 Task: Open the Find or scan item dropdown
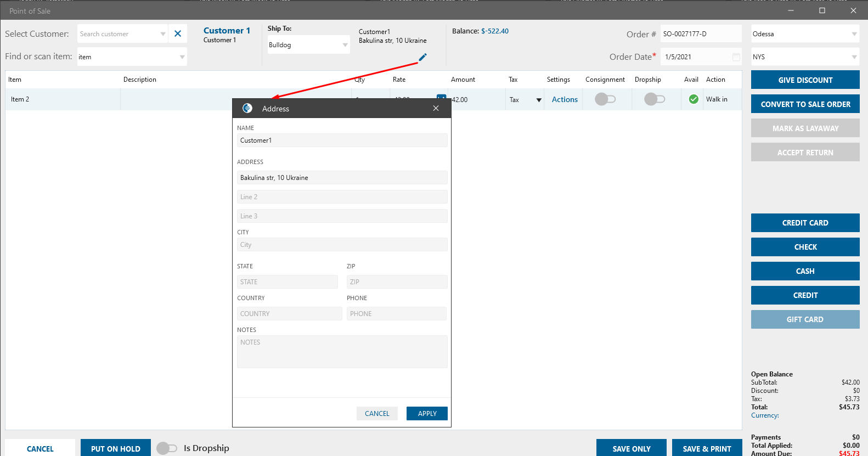click(182, 57)
